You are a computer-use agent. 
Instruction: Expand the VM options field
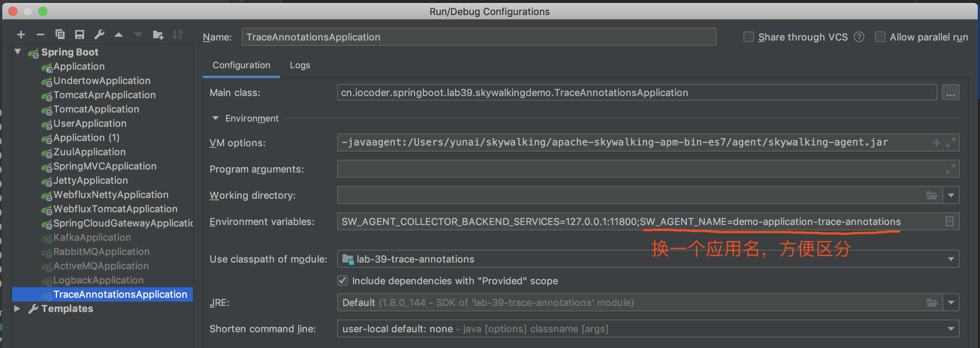pyautogui.click(x=950, y=142)
